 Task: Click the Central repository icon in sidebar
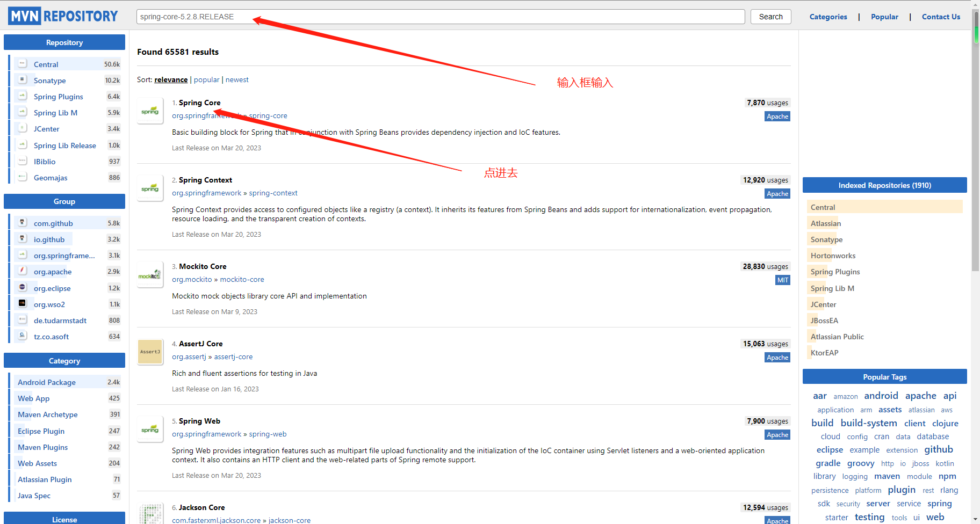click(x=23, y=64)
